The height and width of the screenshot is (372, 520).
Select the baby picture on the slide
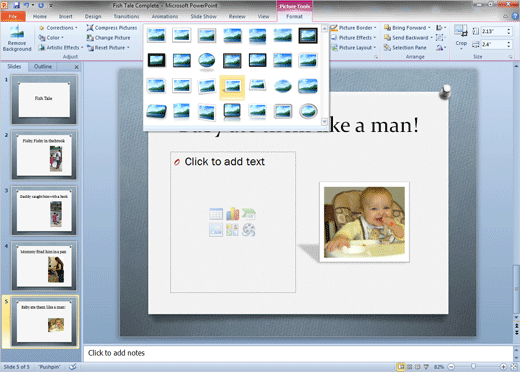364,222
